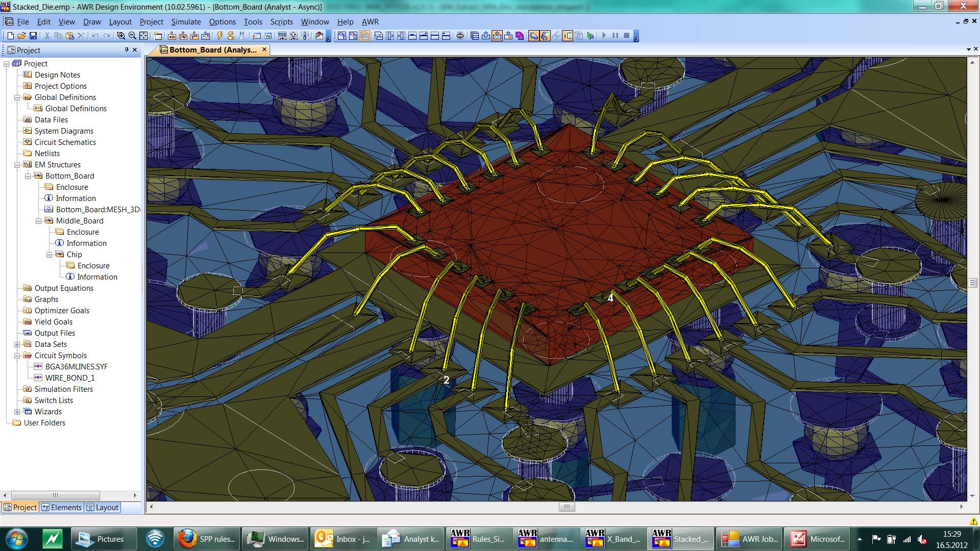980x551 pixels.
Task: Expand the Wizards tree node
Action: [17, 412]
